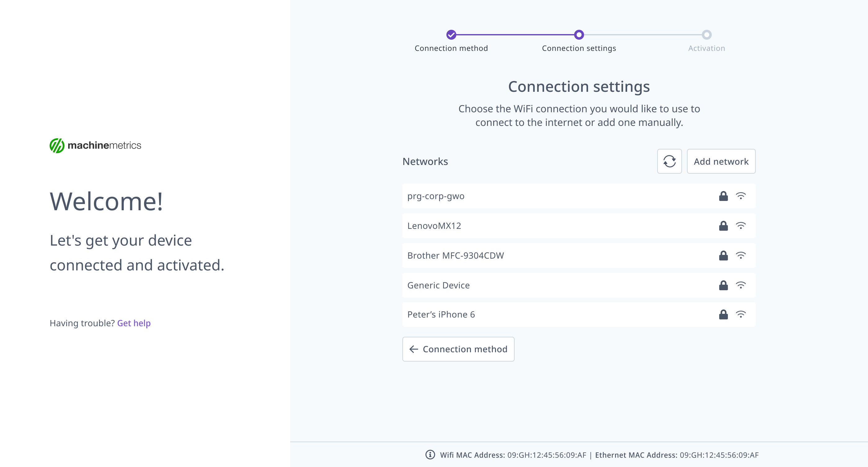Click the info icon in the footer
Image resolution: width=868 pixels, height=467 pixels.
pyautogui.click(x=430, y=455)
